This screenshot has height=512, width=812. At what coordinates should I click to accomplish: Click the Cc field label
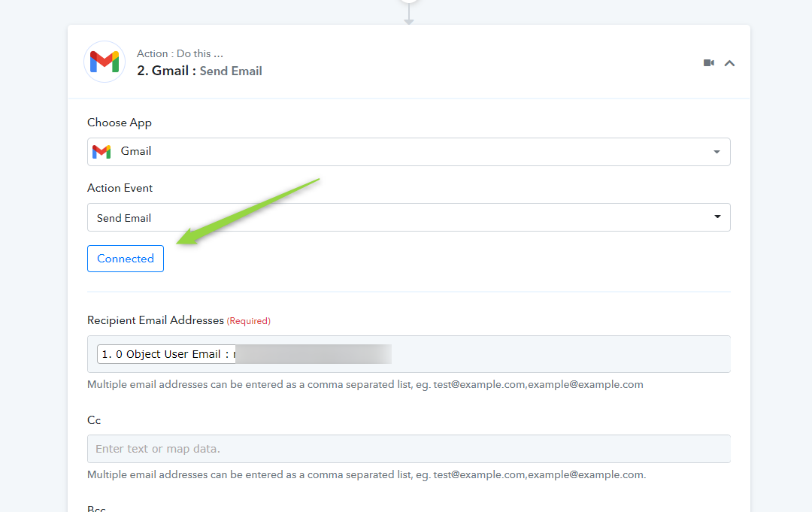coord(94,420)
